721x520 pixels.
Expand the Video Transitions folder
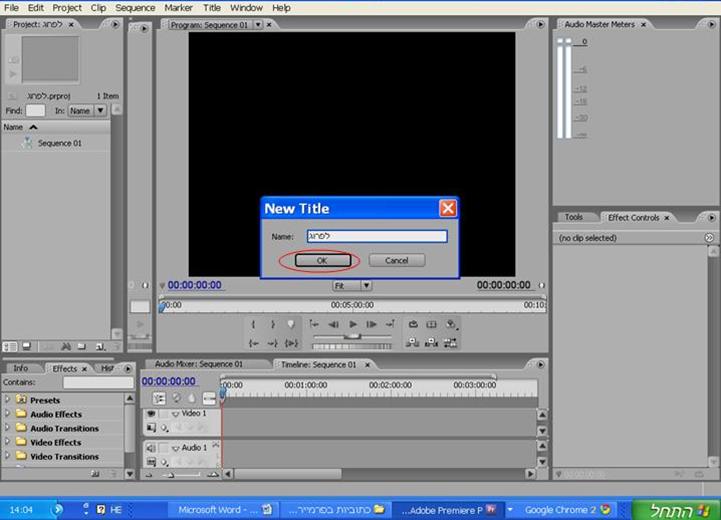point(7,456)
